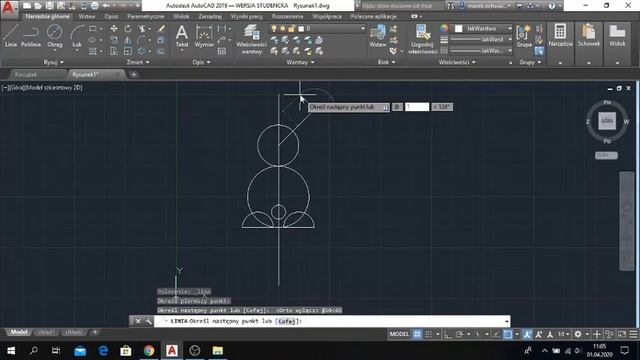The image size is (640, 360).
Task: Toggle MODEL space button in status bar
Action: click(x=399, y=334)
